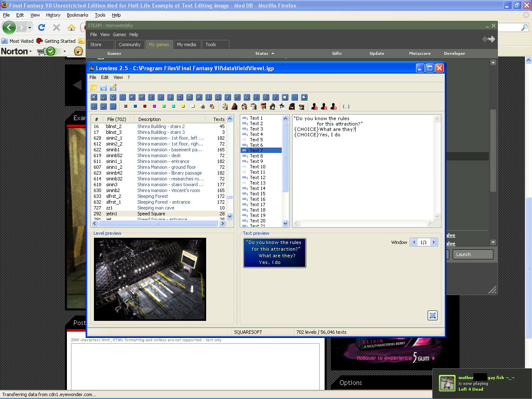Insert the square root symbol
The height and width of the screenshot is (399, 532).
[227, 97]
